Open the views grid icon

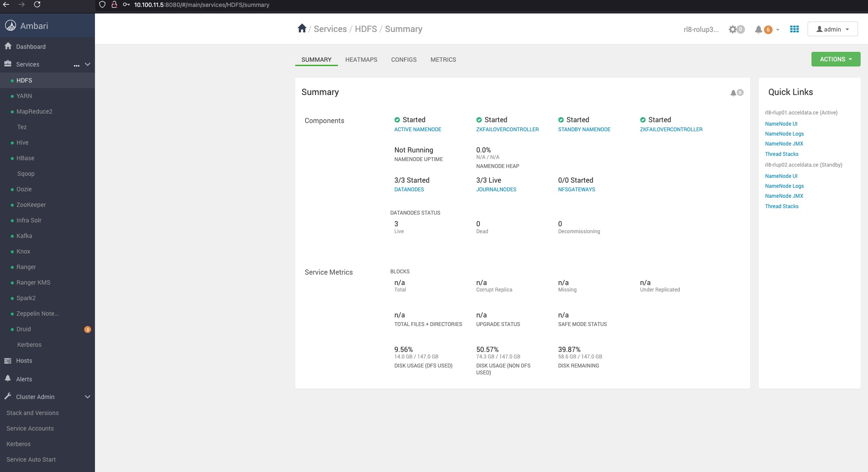tap(794, 29)
